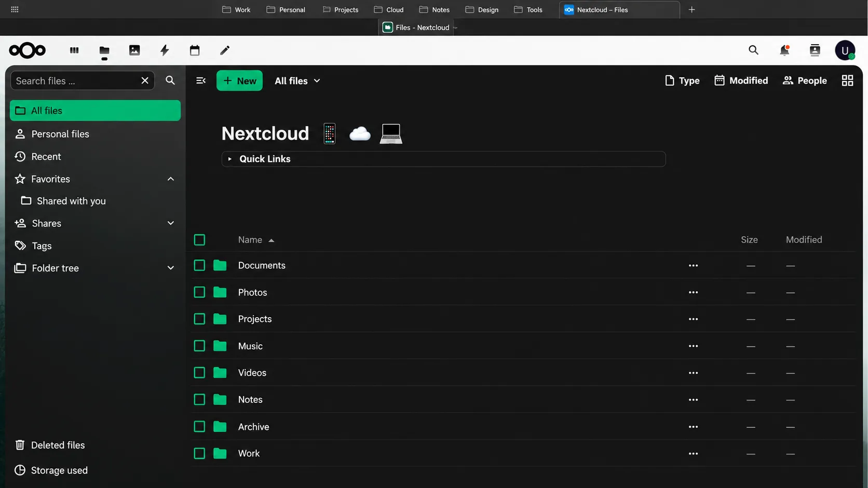868x488 pixels.
Task: Open Storage used settings
Action: point(95,470)
